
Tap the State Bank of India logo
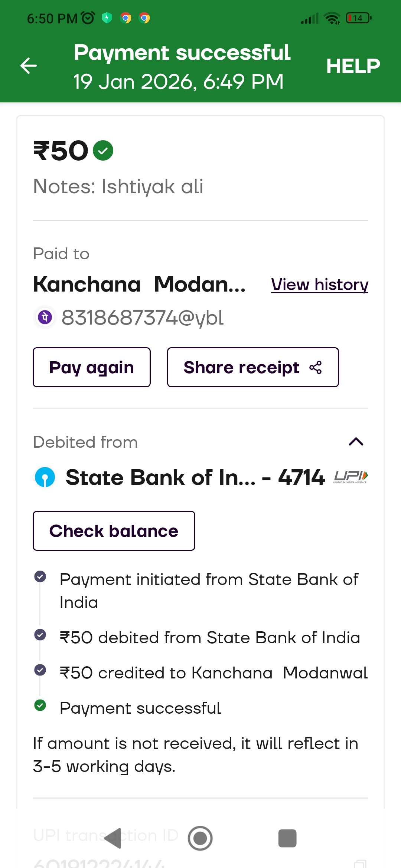[x=45, y=477]
